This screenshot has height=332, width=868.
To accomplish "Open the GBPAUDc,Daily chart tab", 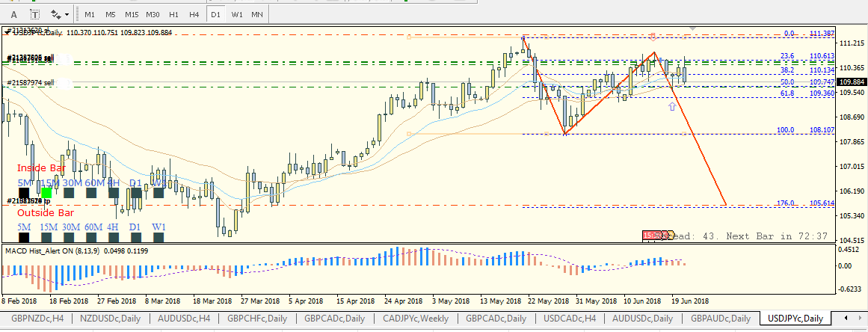I will (x=720, y=319).
